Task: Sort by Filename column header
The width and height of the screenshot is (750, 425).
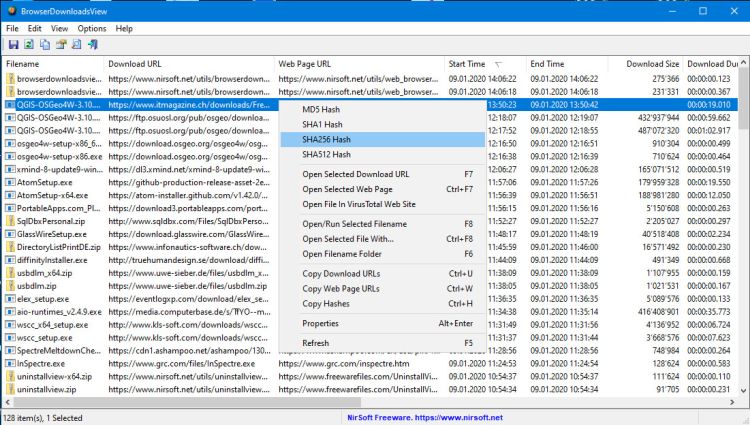Action: [x=53, y=64]
